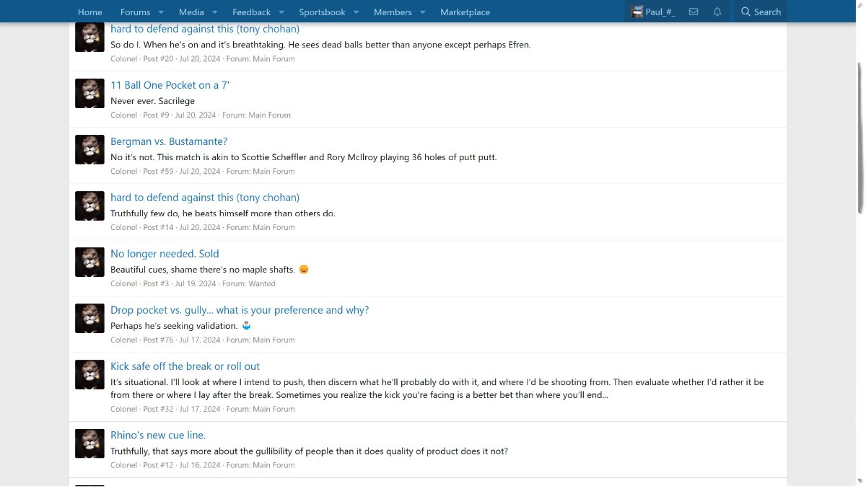Open 'hard to defend against this' post #20 title
Screen dimensions: 866x504
(205, 29)
